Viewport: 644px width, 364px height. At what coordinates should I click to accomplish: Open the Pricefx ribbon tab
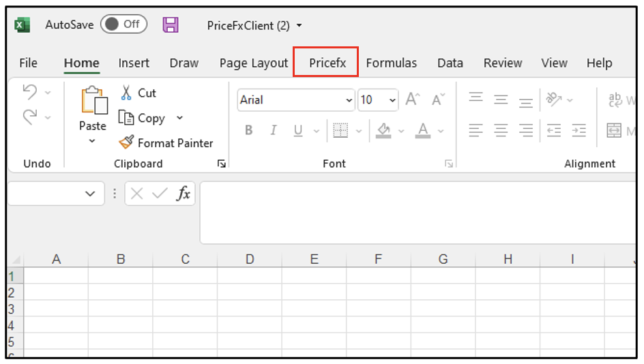point(327,63)
